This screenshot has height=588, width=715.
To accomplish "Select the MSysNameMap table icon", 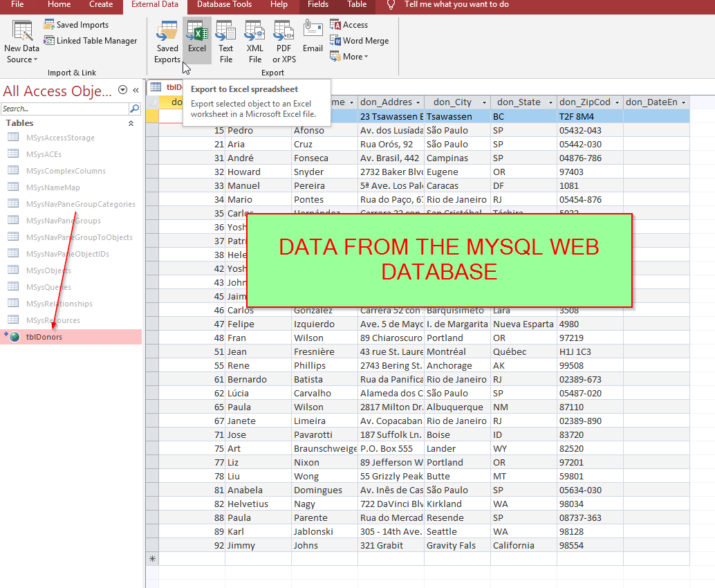I will point(13,187).
